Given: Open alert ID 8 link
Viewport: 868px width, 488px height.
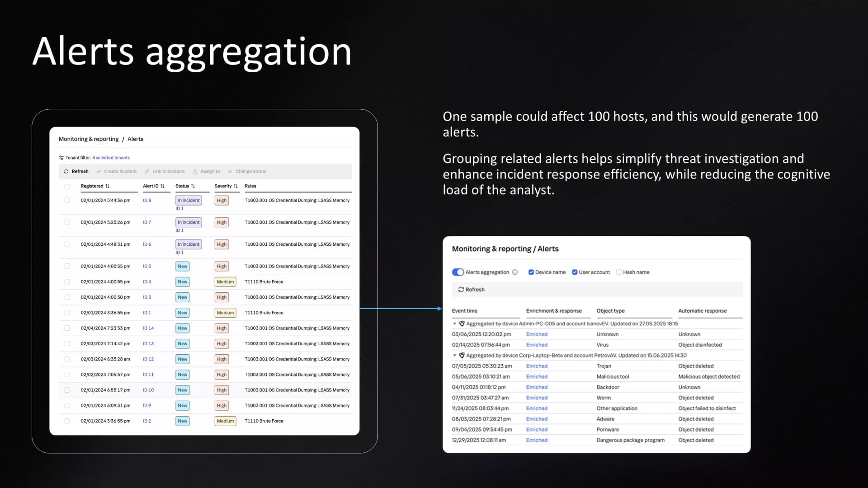Looking at the screenshot, I should click(147, 200).
